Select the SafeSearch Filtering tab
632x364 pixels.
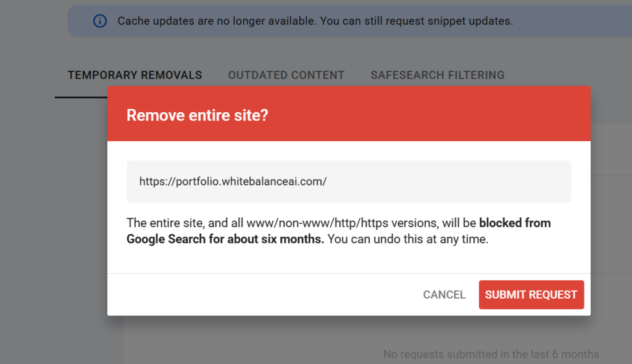click(x=438, y=75)
